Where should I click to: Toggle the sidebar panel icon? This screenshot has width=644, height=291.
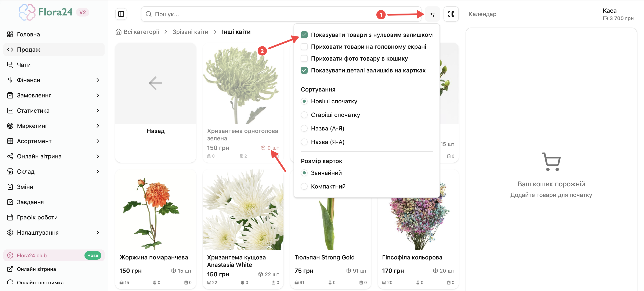pyautogui.click(x=121, y=14)
